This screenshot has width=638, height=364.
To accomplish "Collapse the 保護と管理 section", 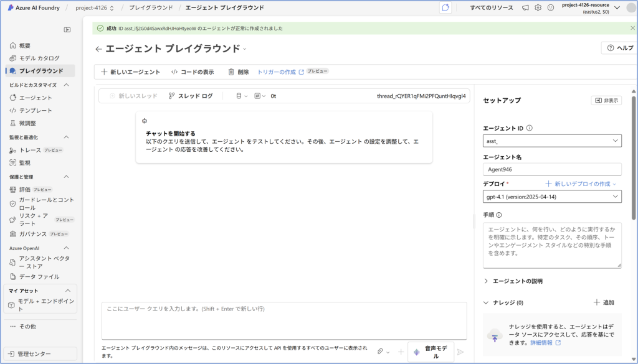I will [67, 177].
